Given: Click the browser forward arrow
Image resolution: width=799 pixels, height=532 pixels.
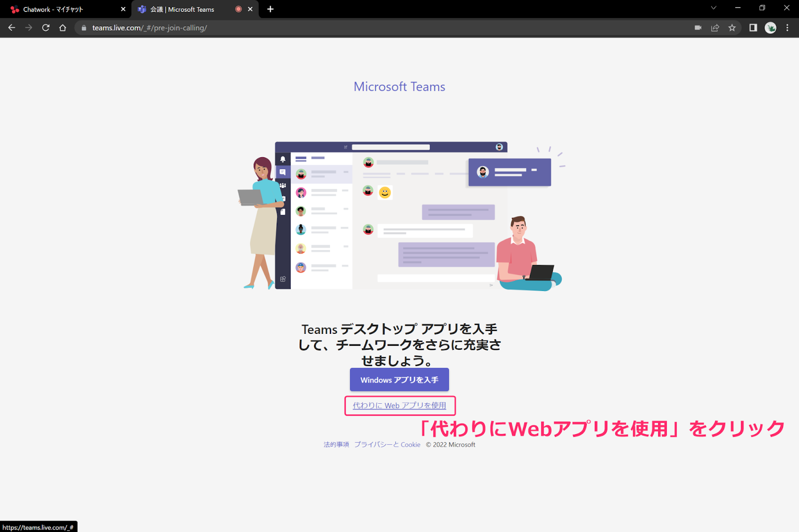Looking at the screenshot, I should pyautogui.click(x=28, y=28).
